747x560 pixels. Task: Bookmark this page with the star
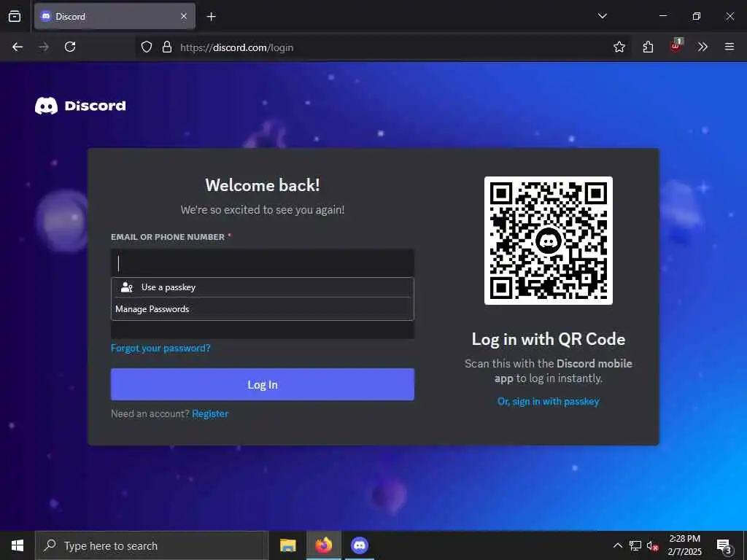(x=619, y=47)
